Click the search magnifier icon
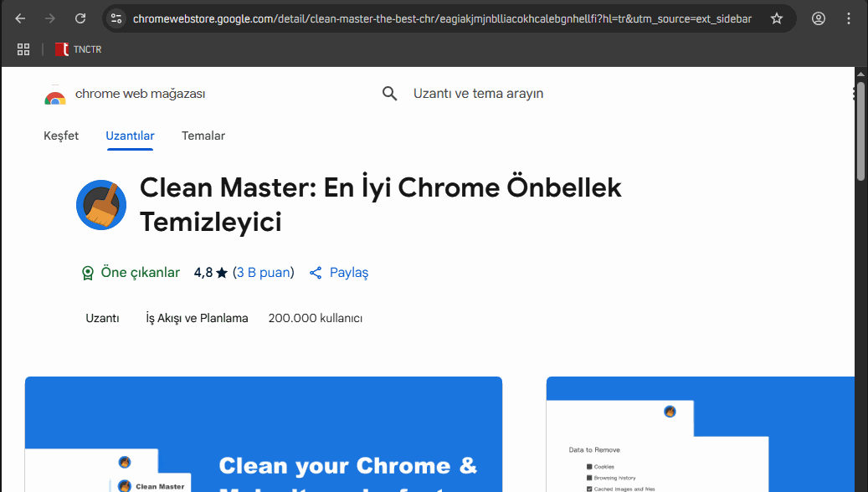 390,94
